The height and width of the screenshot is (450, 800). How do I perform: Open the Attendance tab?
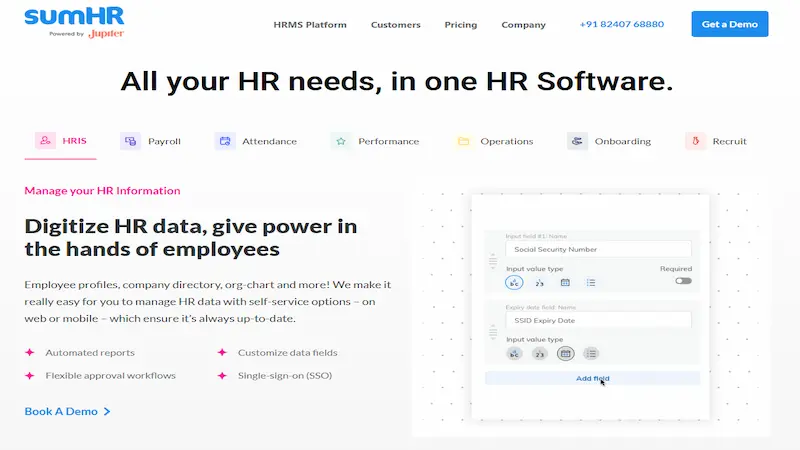pyautogui.click(x=256, y=141)
